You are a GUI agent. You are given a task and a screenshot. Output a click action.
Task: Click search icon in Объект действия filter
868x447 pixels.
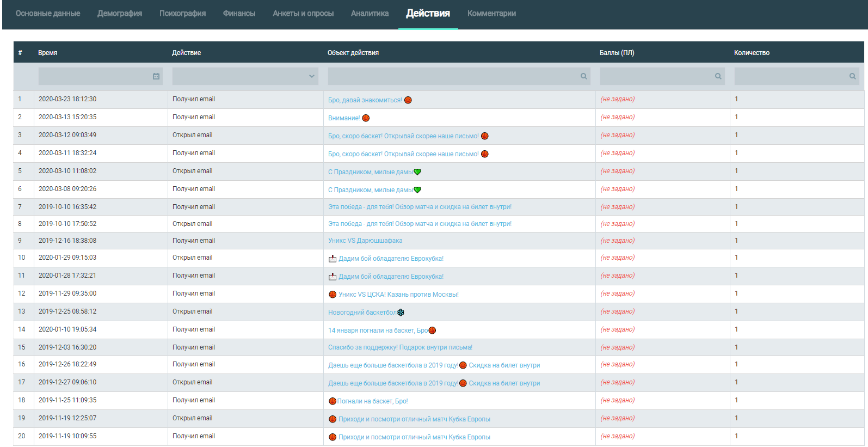(583, 76)
